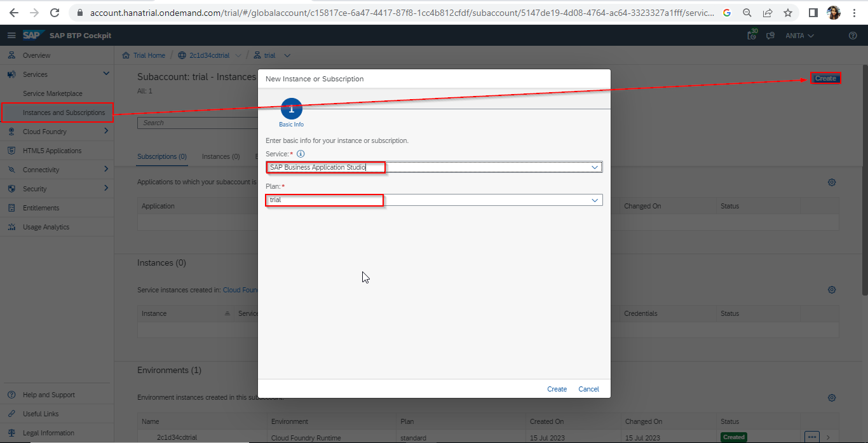The image size is (868, 443).
Task: Open Useful Links
Action: click(x=41, y=414)
